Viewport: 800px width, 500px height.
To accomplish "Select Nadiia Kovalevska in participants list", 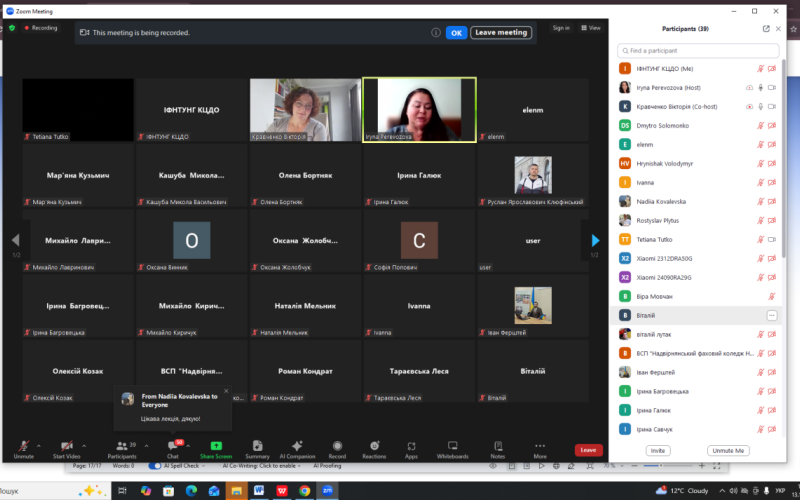I will click(698, 202).
